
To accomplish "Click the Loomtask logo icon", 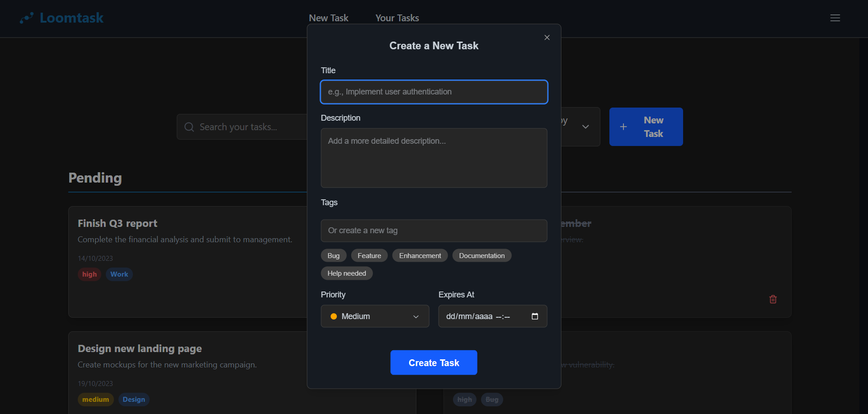I will (x=27, y=18).
